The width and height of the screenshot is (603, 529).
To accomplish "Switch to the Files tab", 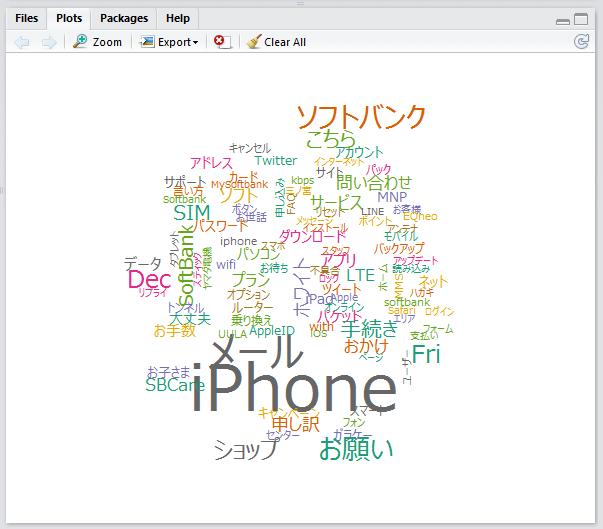I will click(27, 18).
